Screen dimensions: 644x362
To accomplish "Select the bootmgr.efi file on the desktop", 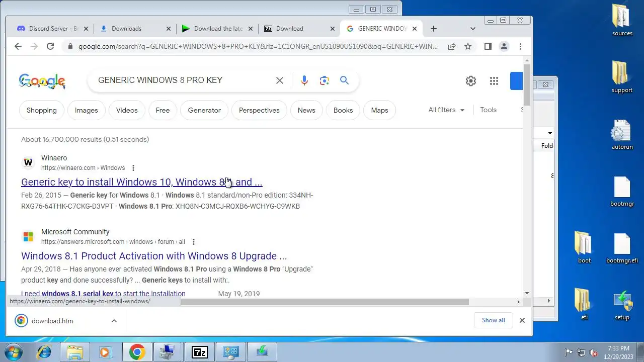I will click(x=622, y=248).
